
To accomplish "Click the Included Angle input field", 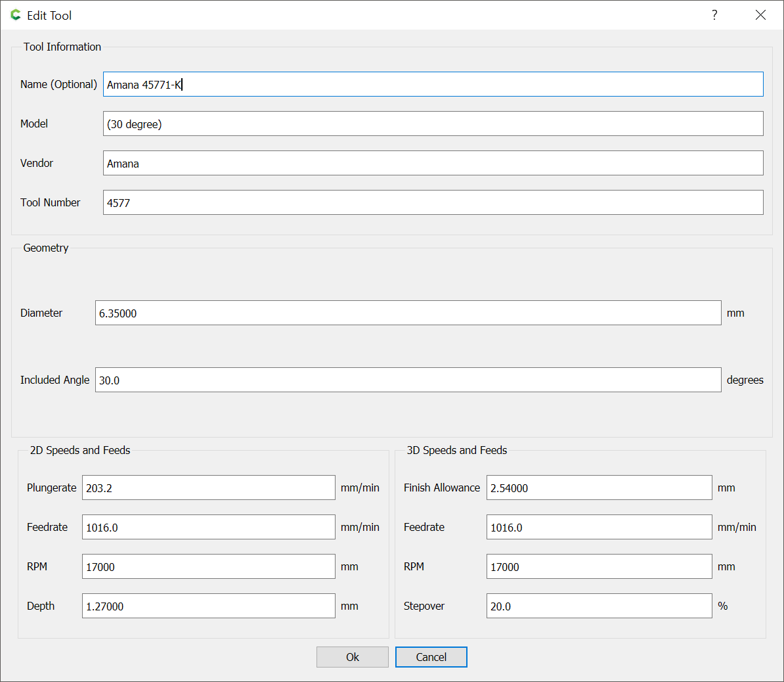I will click(408, 380).
